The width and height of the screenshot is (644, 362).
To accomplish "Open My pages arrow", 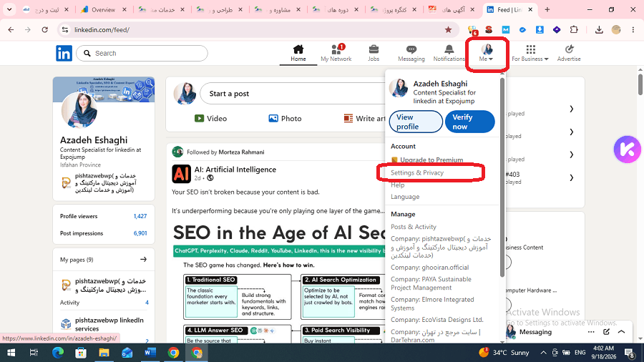I will tap(143, 260).
